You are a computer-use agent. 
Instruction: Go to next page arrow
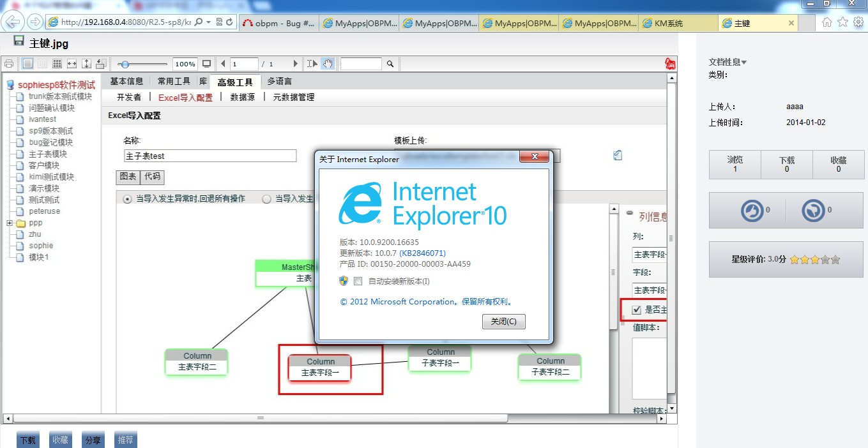click(295, 64)
